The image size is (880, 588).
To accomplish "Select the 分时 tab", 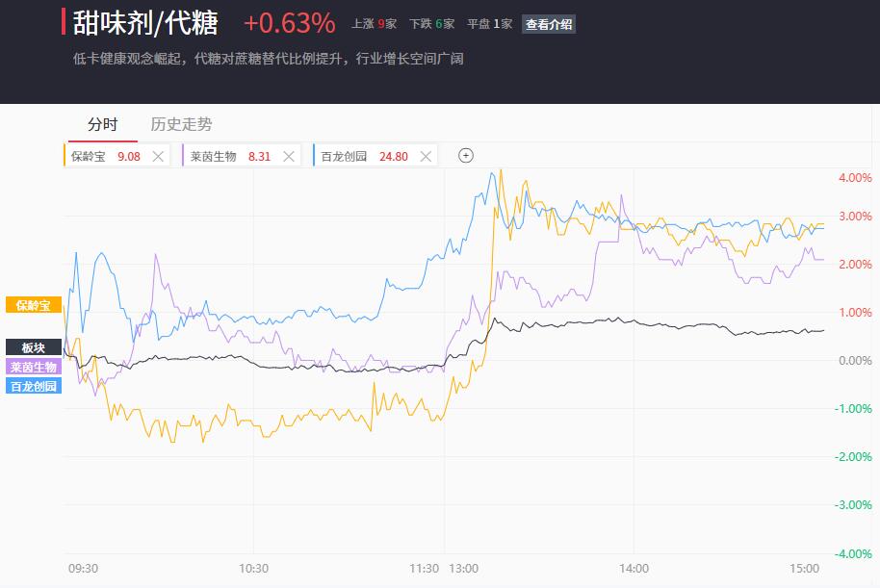I will click(103, 124).
